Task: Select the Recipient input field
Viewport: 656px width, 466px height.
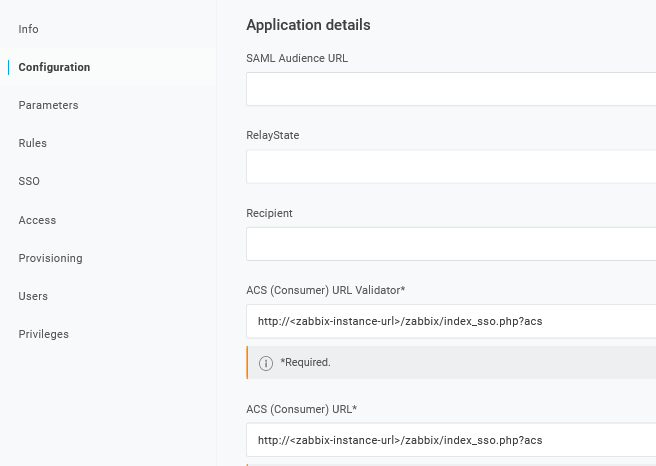Action: (x=451, y=244)
